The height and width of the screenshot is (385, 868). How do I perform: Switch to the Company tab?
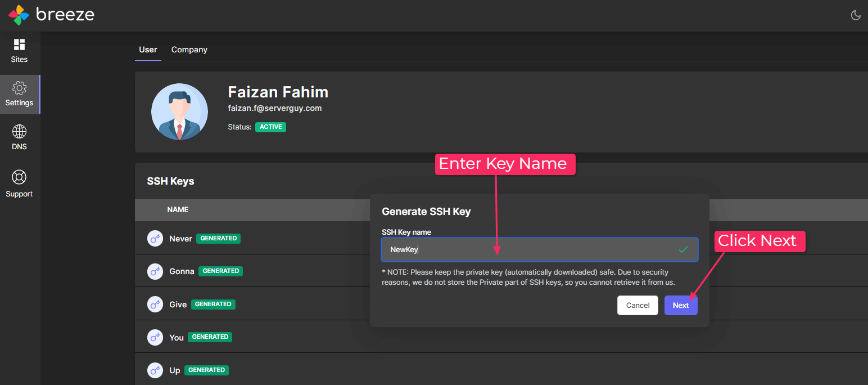(189, 50)
